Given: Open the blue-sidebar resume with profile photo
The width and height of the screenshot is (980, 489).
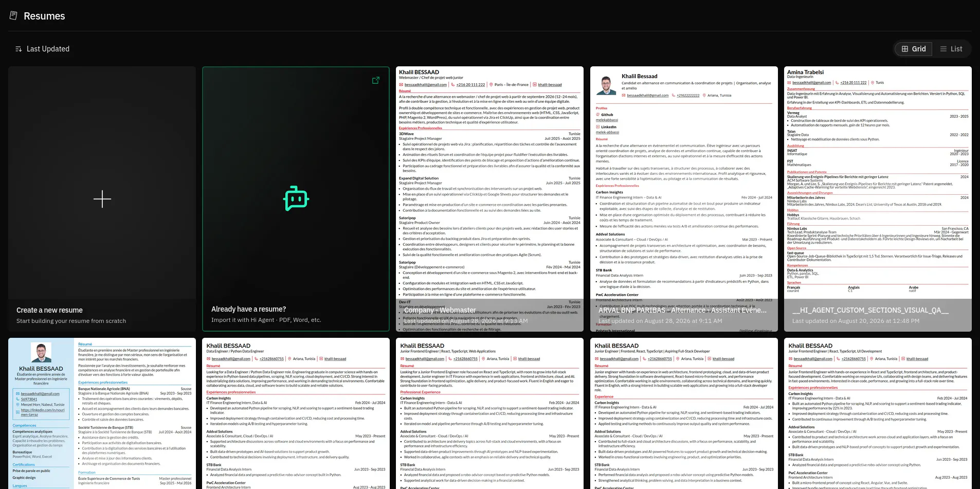Looking at the screenshot, I should 102,413.
